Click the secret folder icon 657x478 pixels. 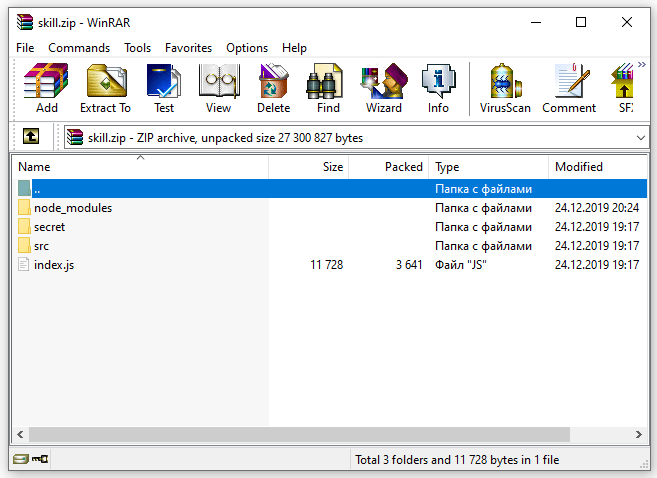pyautogui.click(x=24, y=226)
